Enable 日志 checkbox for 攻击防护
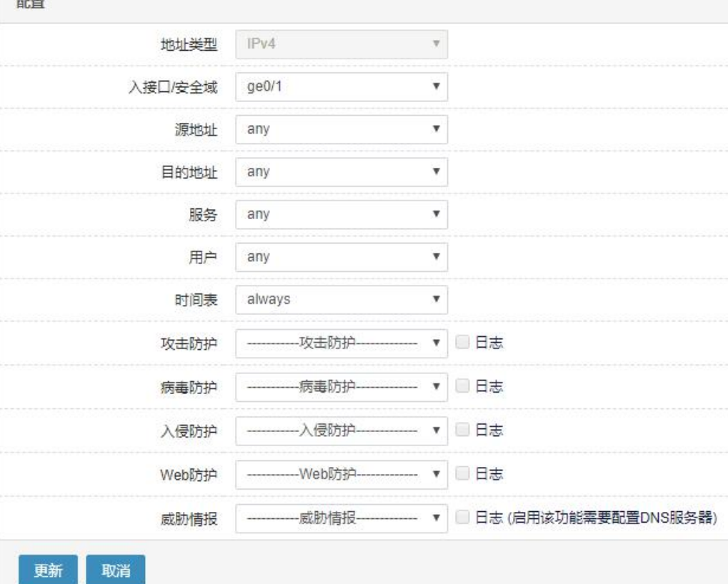This screenshot has height=584, width=728. [462, 342]
